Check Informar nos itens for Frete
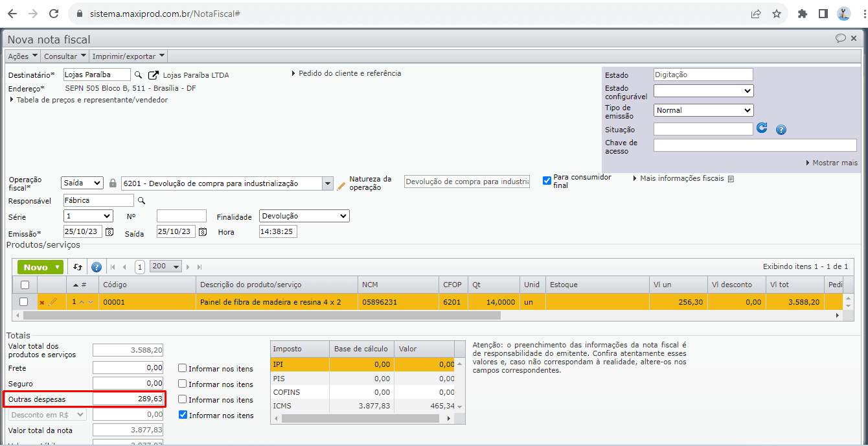Screen dimensions: 868x446 tap(183, 368)
